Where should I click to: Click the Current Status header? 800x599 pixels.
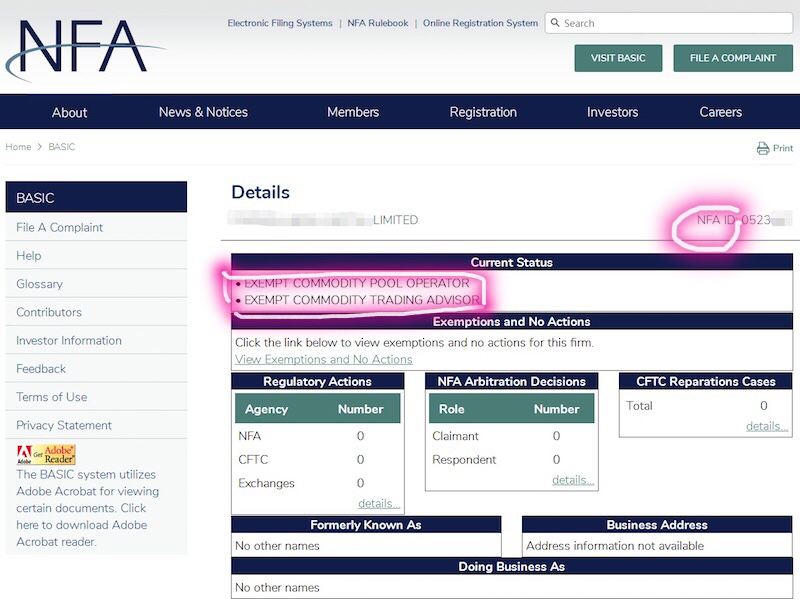tap(512, 262)
